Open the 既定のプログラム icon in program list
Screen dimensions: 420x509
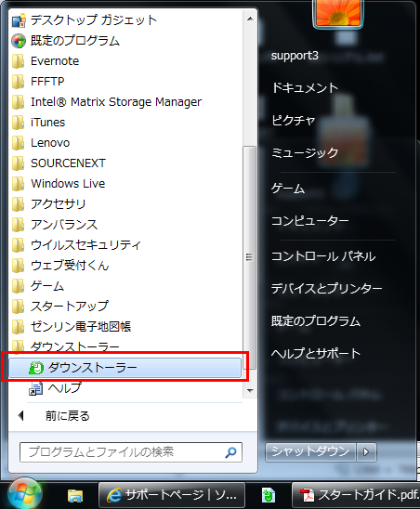(19, 41)
